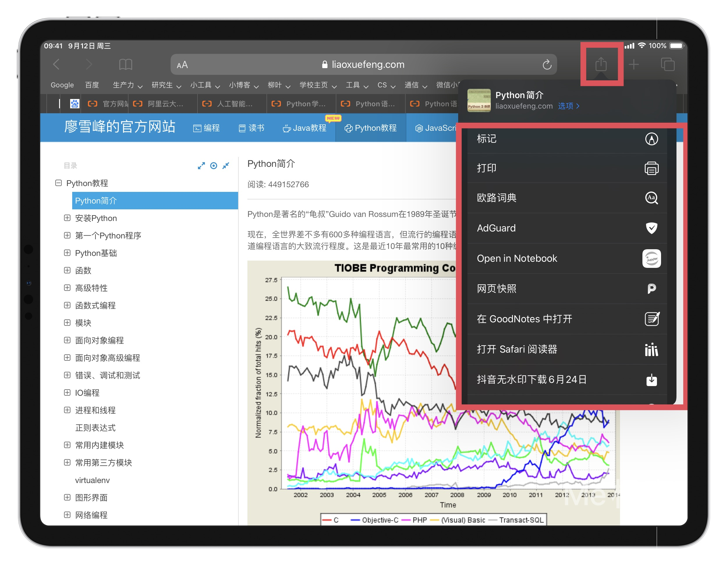The image size is (728, 566).
Task: Tap the Baidu paw tab icon
Action: pyautogui.click(x=75, y=104)
